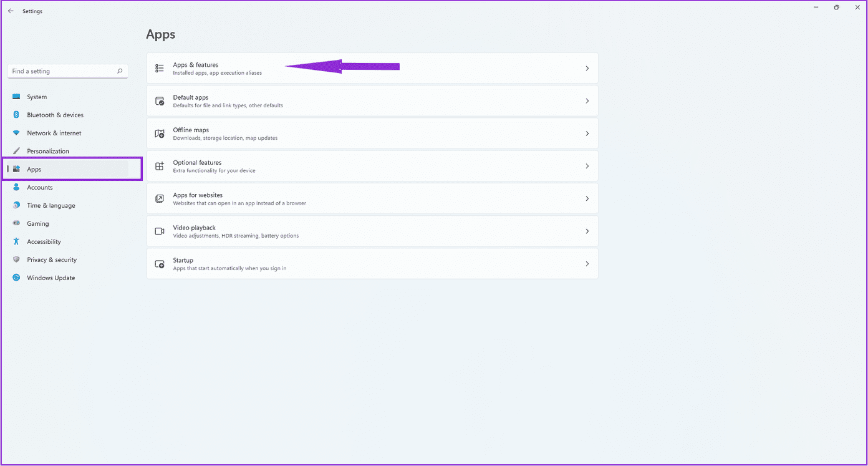Image resolution: width=868 pixels, height=466 pixels.
Task: Click the magnifier icon in the search box
Action: tap(120, 71)
